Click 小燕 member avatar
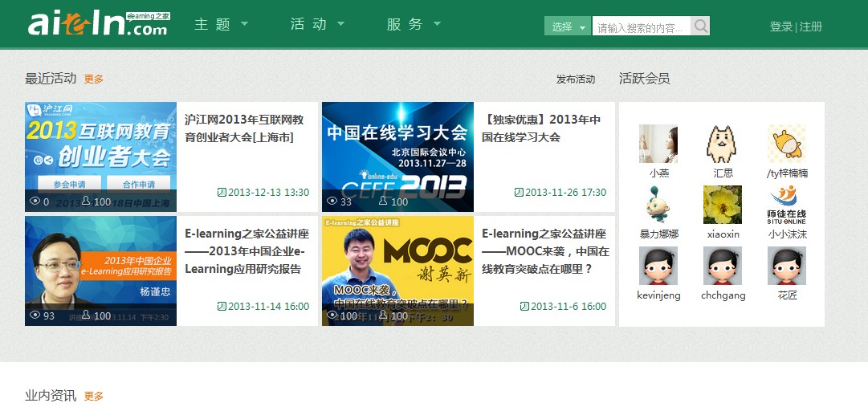This screenshot has width=868, height=411. click(x=658, y=144)
